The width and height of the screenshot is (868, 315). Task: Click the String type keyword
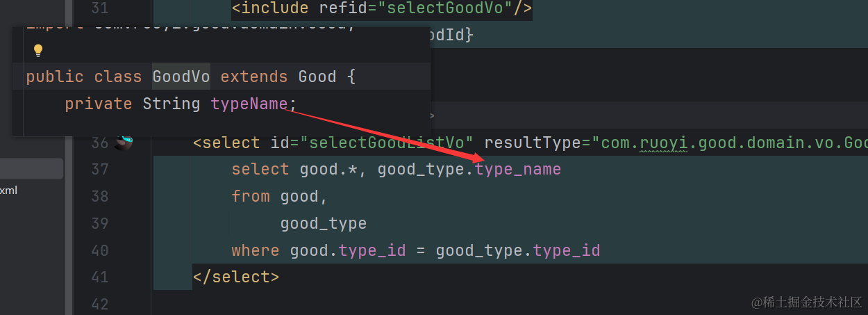point(172,104)
